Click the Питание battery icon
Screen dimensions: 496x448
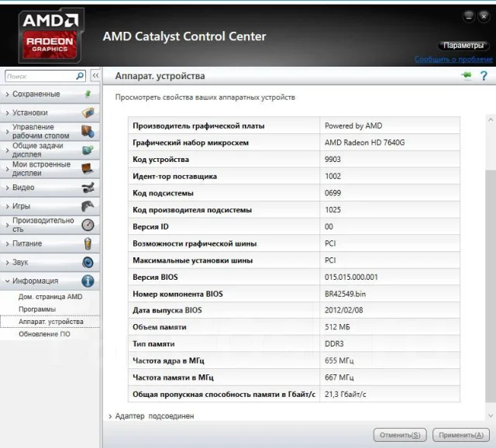88,243
